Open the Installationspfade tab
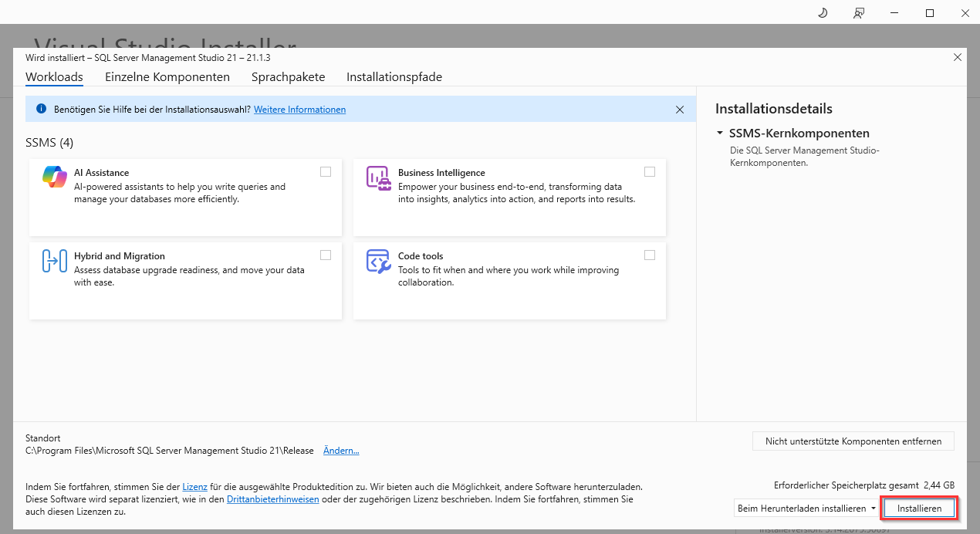 [x=394, y=77]
